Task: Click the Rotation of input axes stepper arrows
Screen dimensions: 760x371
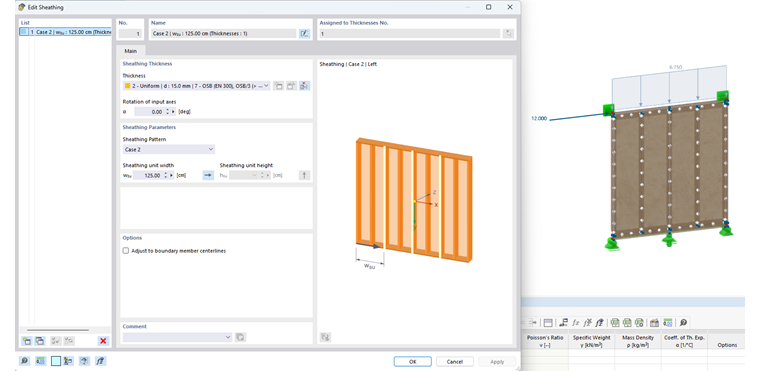Action: pyautogui.click(x=167, y=112)
